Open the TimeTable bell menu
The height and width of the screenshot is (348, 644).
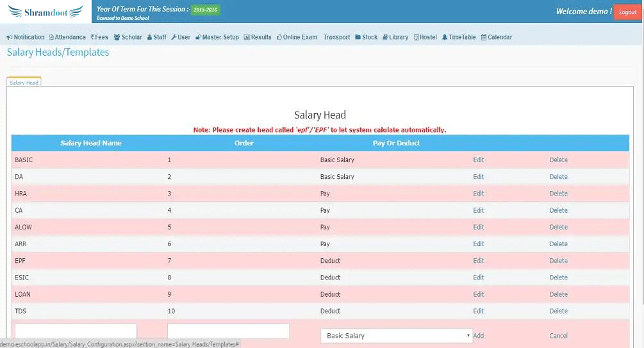(x=445, y=37)
